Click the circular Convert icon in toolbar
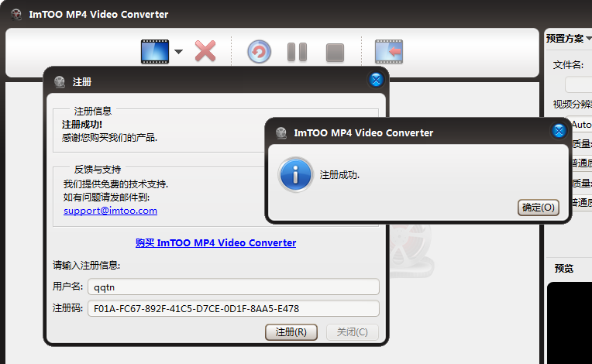The image size is (592, 364). [260, 52]
